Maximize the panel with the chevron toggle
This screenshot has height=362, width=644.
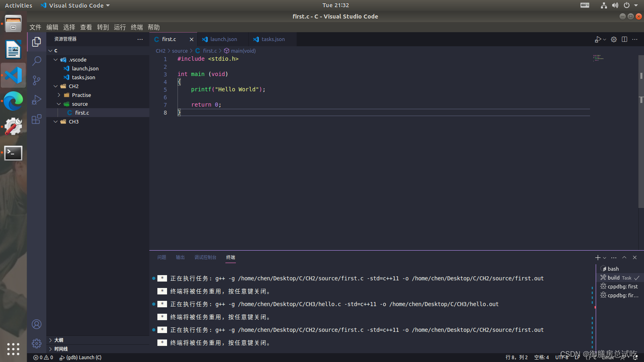[x=624, y=257]
